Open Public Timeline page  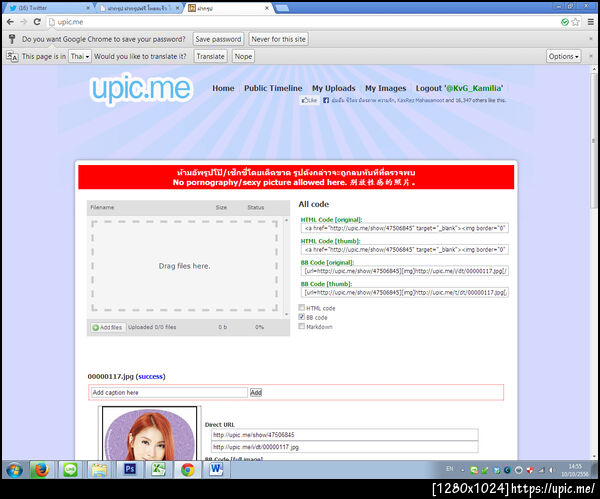273,88
